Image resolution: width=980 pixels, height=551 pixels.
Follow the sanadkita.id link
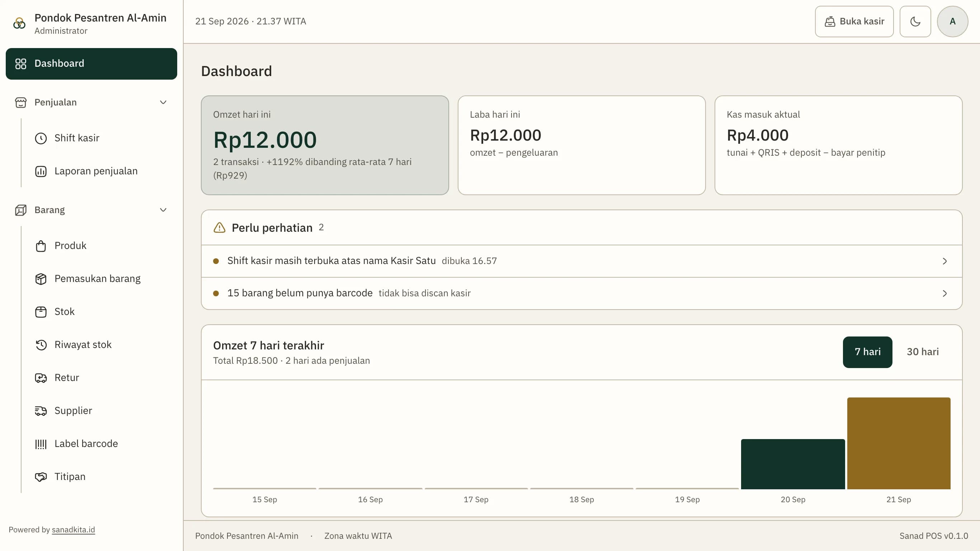pos(74,530)
